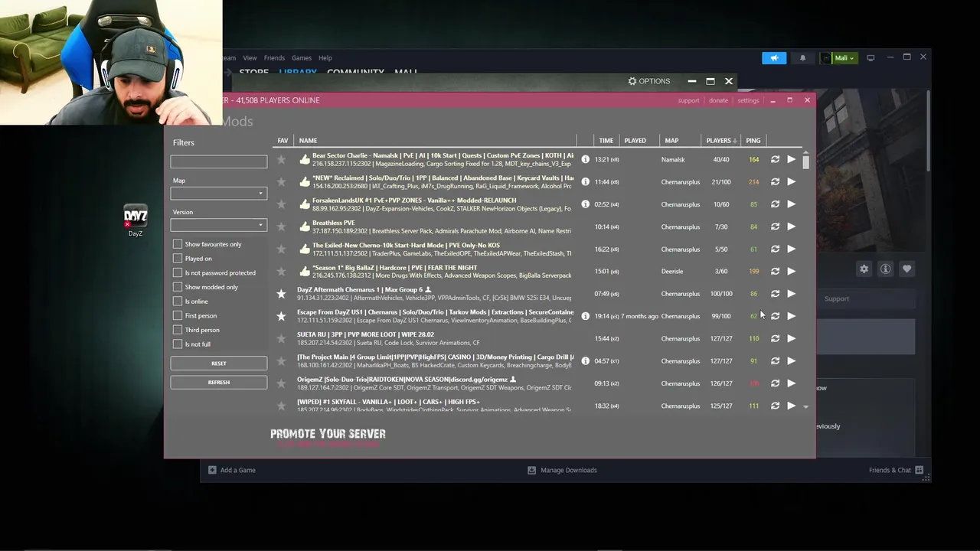Click Add a Game in Steam

[232, 470]
